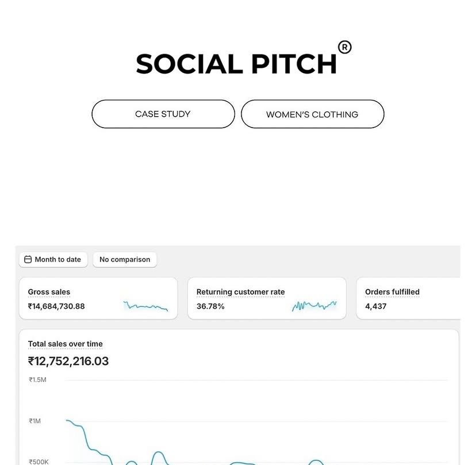
Task: Click the ₹500K axis label
Action: click(x=38, y=461)
